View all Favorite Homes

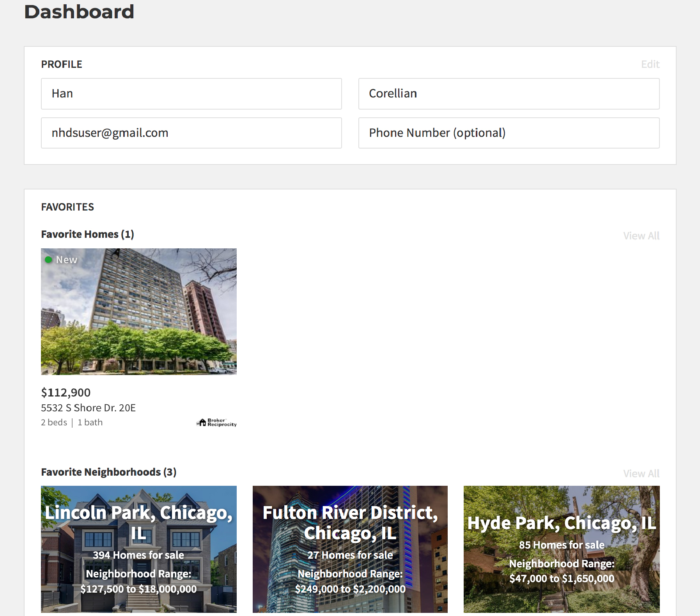641,236
